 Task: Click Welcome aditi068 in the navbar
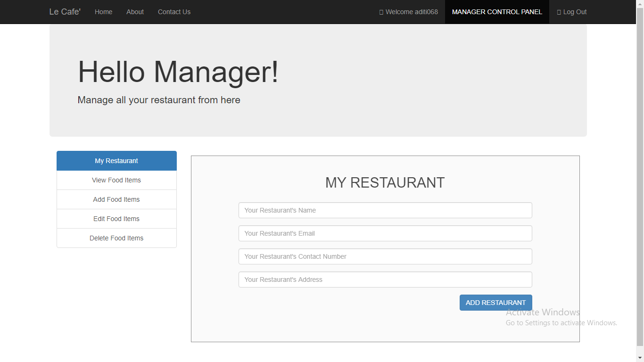[x=411, y=12]
